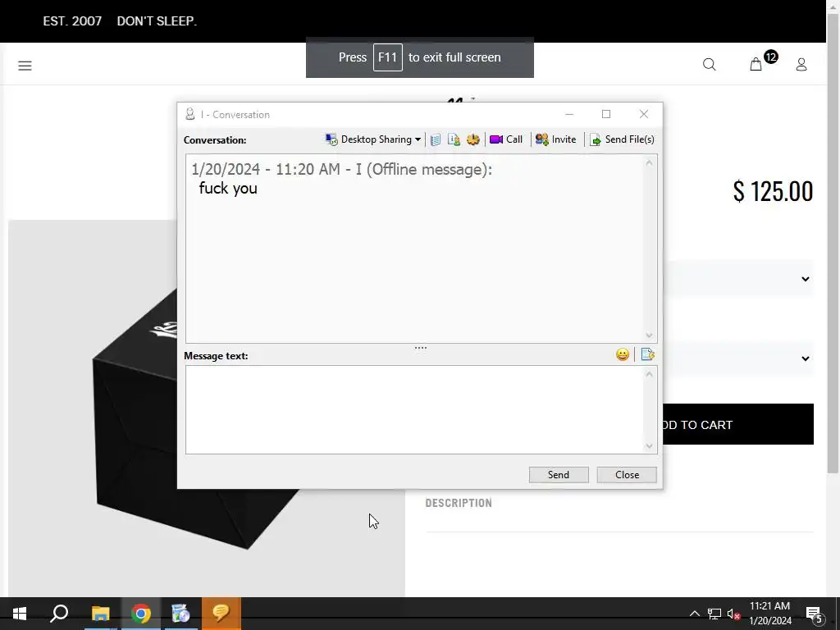Click the webpage vertical scrollbar thumb

pos(833,244)
